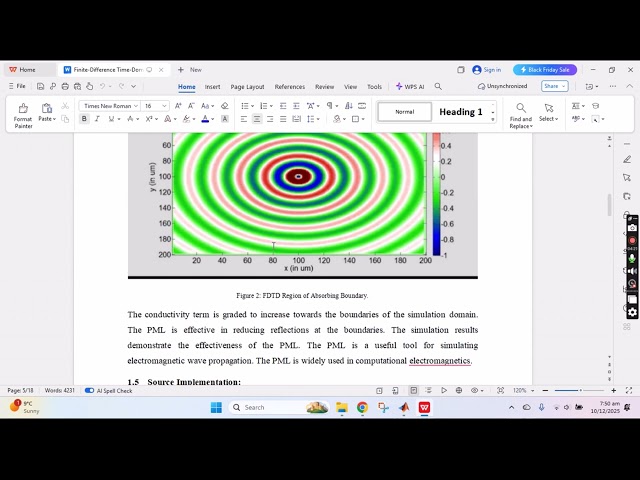The height and width of the screenshot is (480, 640).
Task: Click the Copy icon below Cut
Action: click(x=65, y=119)
